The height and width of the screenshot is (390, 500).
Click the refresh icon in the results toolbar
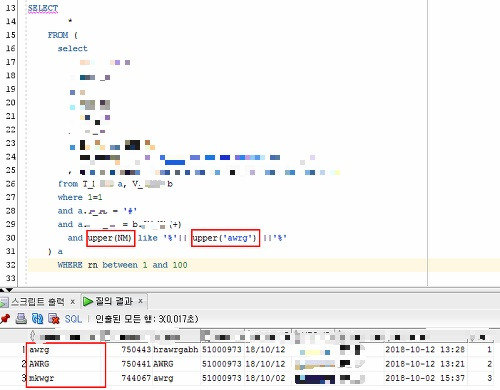pos(37,319)
